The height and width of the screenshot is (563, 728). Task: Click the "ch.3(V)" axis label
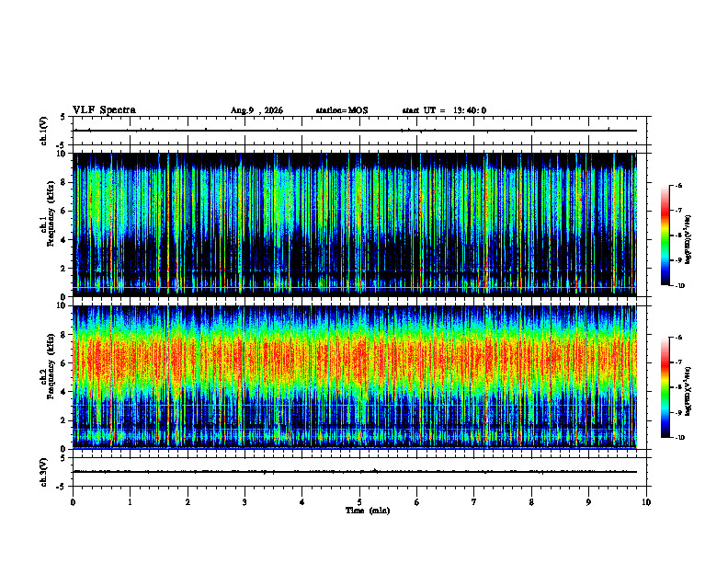point(44,472)
